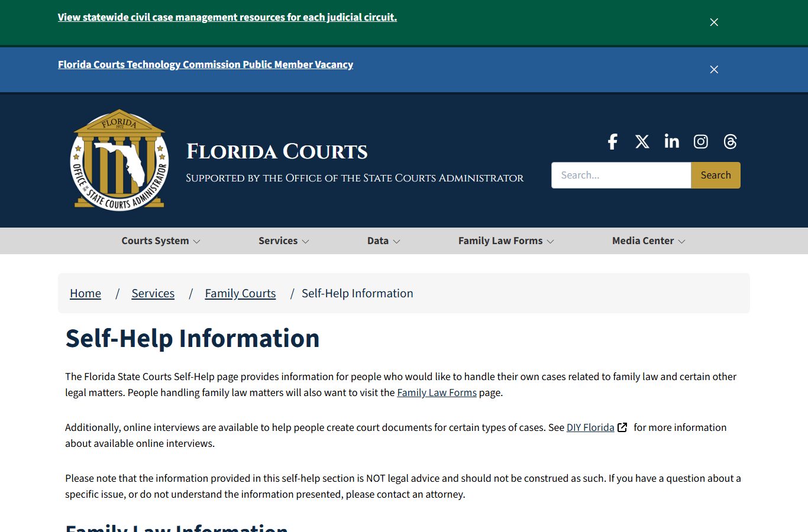Go to Home in the breadcrumb
Image resolution: width=808 pixels, height=532 pixels.
(85, 293)
